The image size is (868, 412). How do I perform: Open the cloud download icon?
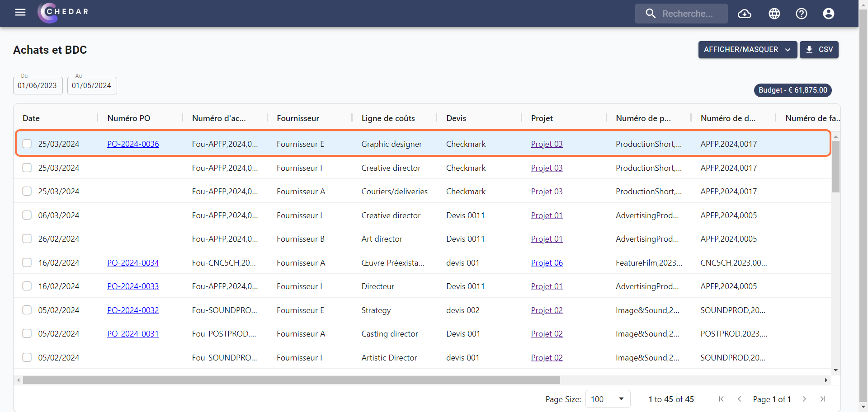(745, 14)
